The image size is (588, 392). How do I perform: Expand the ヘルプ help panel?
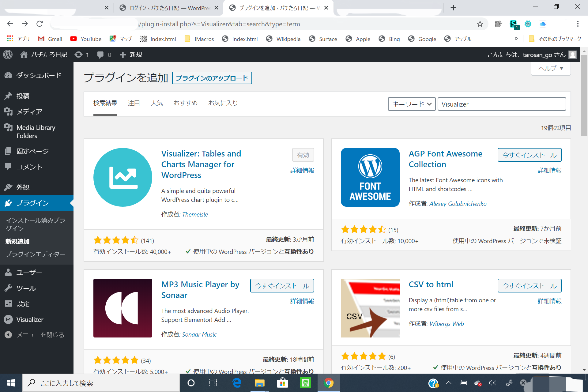(551, 68)
